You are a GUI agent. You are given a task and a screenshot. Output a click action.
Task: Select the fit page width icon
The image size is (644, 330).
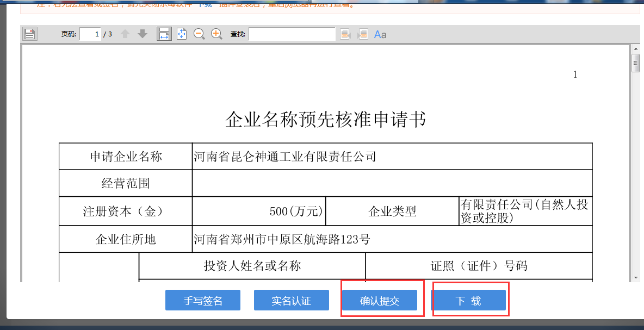pos(164,33)
